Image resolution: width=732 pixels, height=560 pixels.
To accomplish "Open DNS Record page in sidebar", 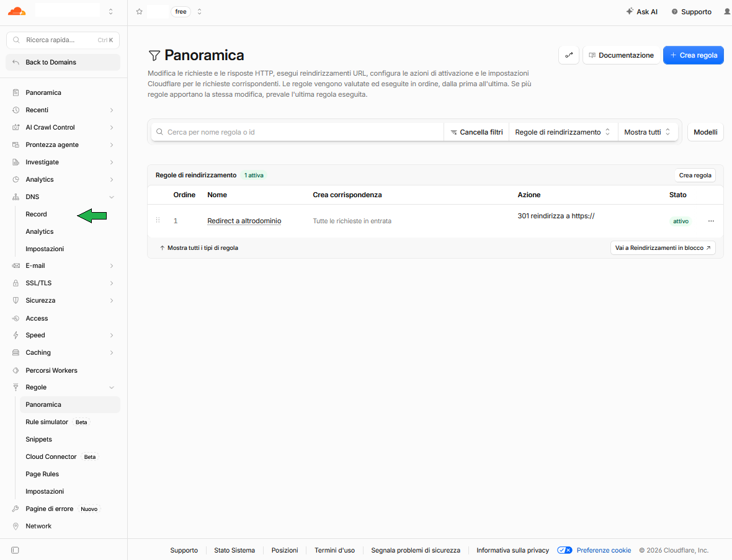I will tap(37, 214).
